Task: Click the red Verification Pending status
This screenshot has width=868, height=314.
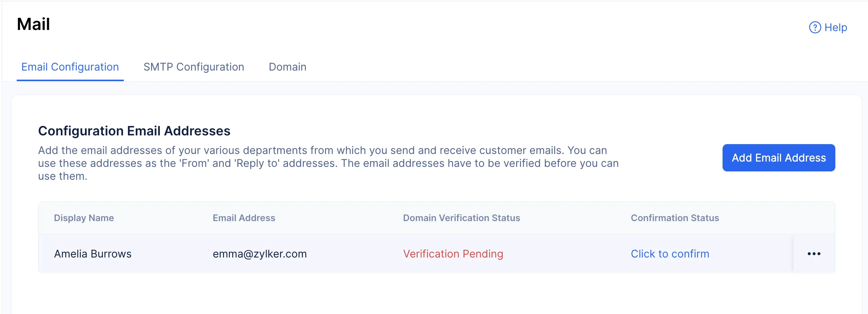Action: point(453,254)
